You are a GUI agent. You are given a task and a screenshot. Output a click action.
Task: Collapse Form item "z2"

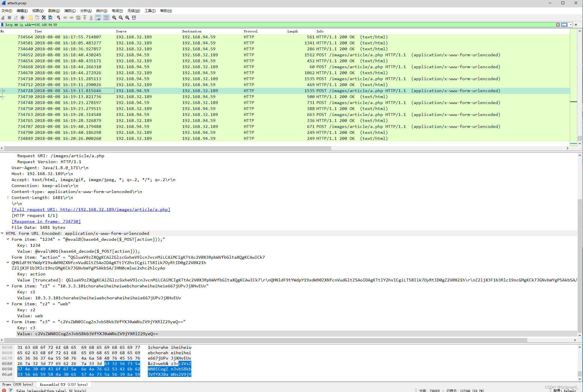point(8,304)
